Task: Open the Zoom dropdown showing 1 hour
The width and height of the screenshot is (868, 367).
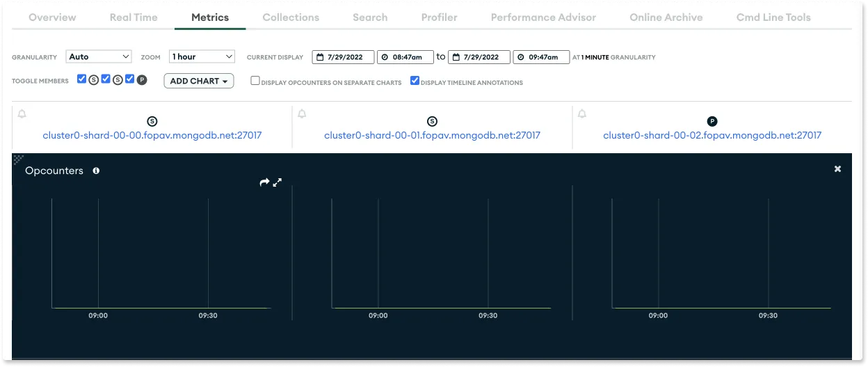Action: click(202, 56)
